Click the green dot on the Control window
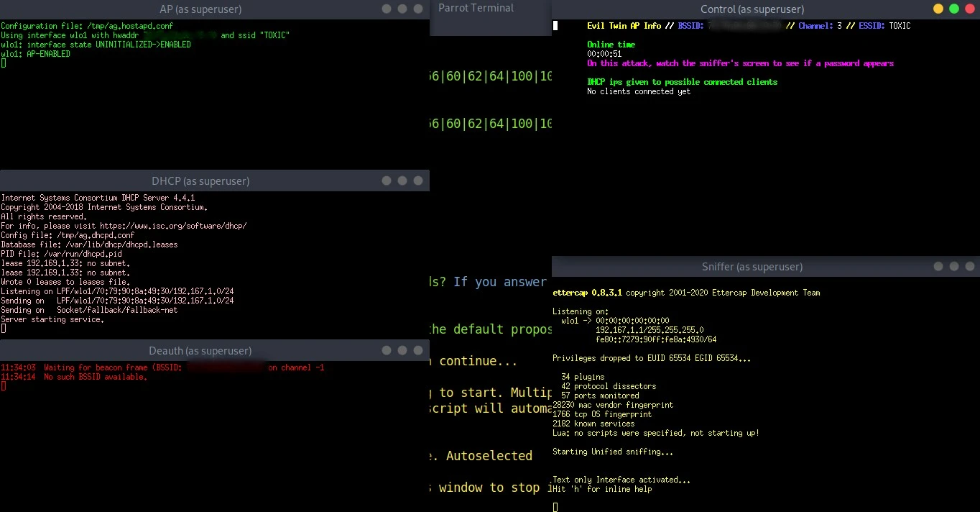 (955, 9)
